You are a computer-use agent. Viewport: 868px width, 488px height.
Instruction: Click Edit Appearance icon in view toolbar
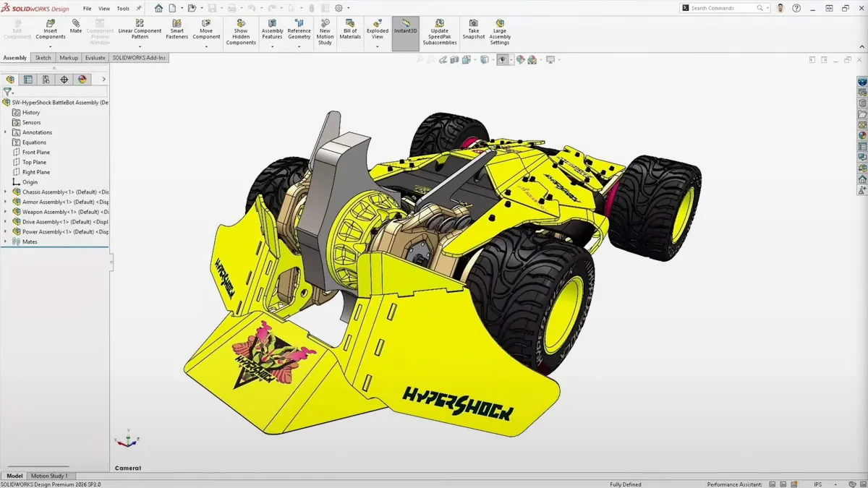(520, 60)
